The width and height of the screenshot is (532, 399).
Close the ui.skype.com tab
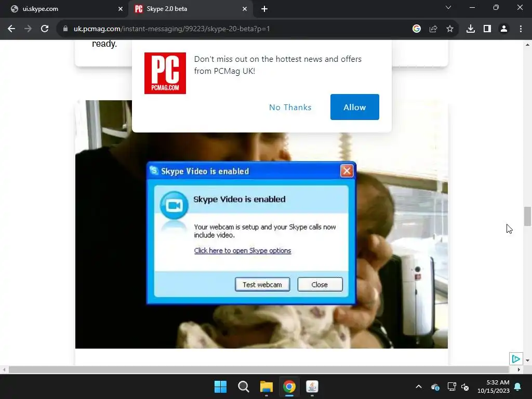(121, 9)
